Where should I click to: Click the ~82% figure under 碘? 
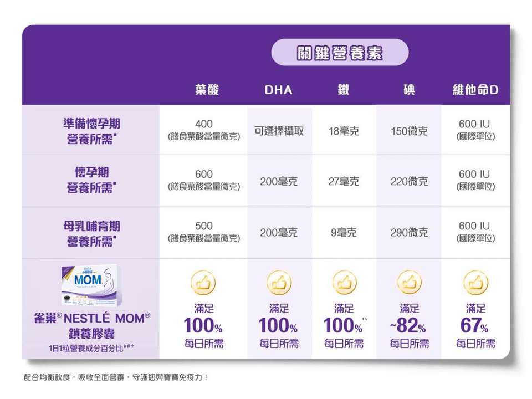click(408, 325)
